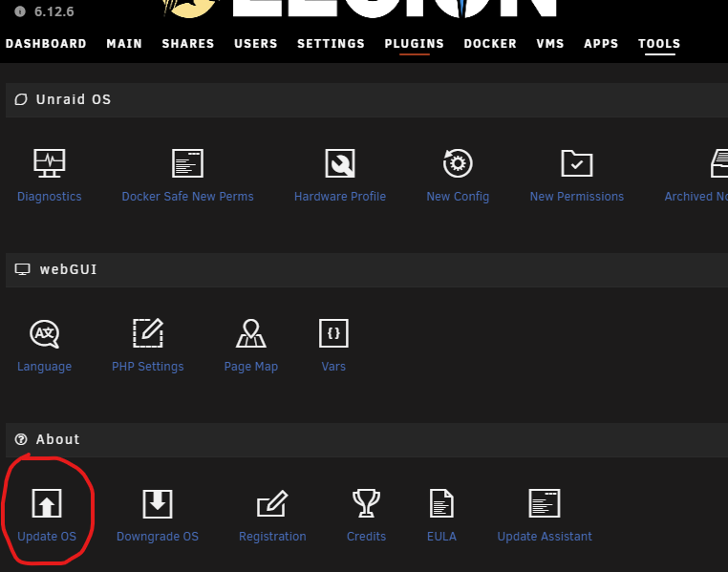
Task: Click the New Config gear icon
Action: pos(458,163)
